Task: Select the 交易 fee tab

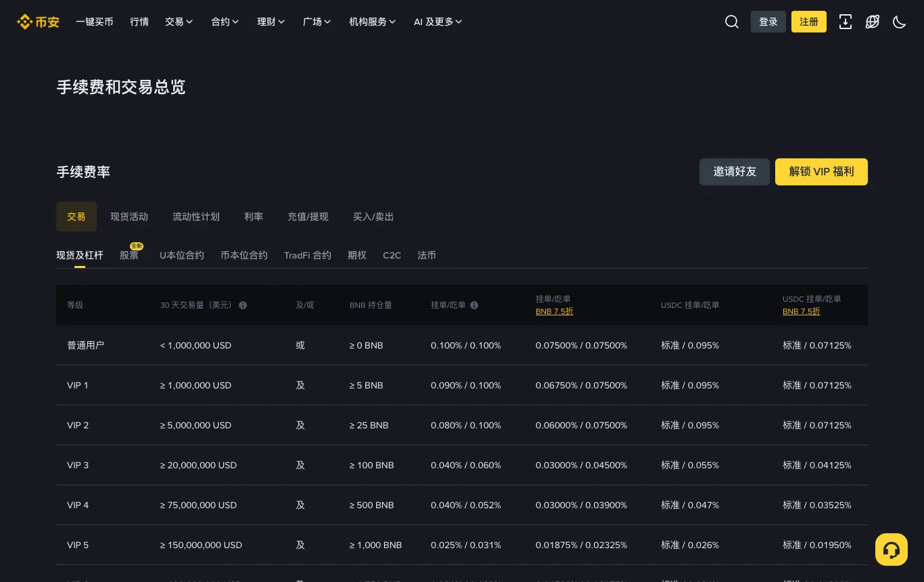Action: click(x=76, y=217)
